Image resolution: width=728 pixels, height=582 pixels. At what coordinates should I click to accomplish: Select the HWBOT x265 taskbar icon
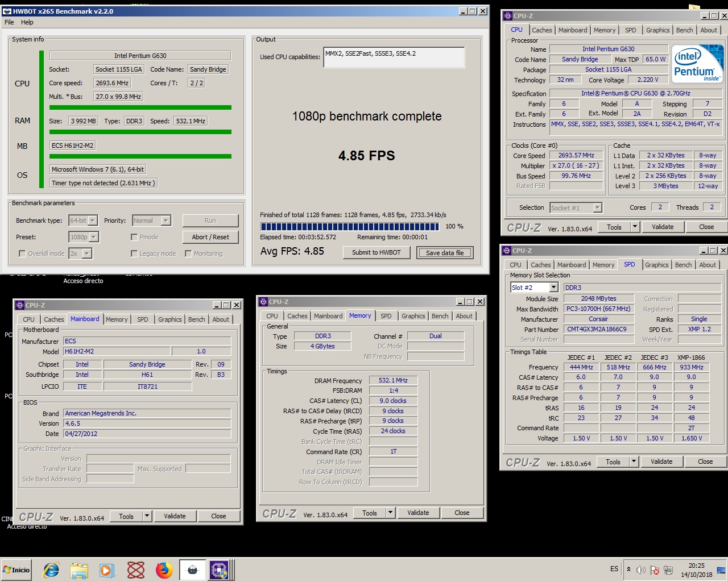(193, 569)
